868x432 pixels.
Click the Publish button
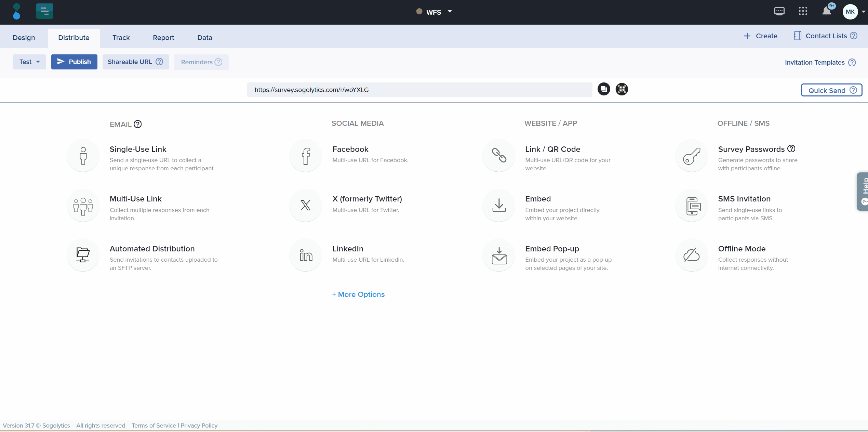[x=74, y=62]
